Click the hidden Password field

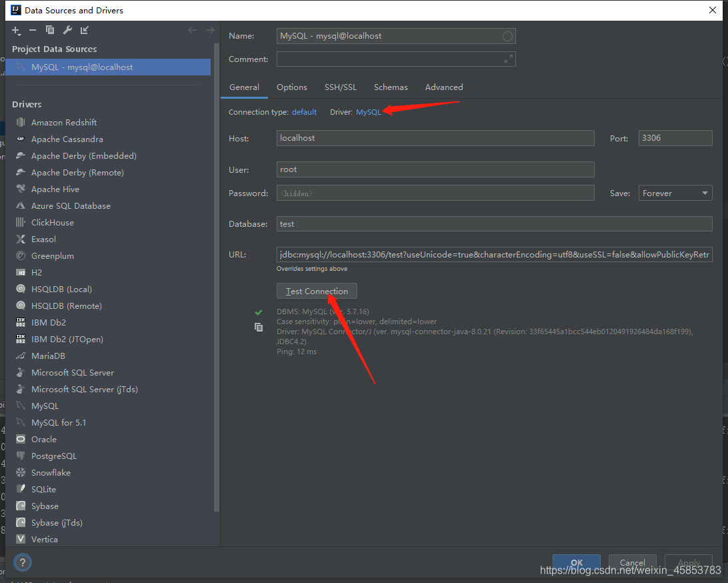435,193
